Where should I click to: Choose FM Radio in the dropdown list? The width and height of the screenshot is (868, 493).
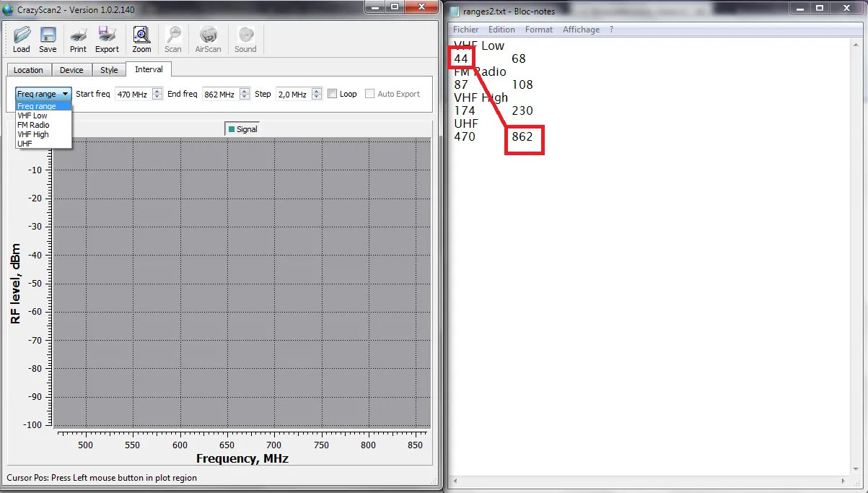click(x=33, y=125)
